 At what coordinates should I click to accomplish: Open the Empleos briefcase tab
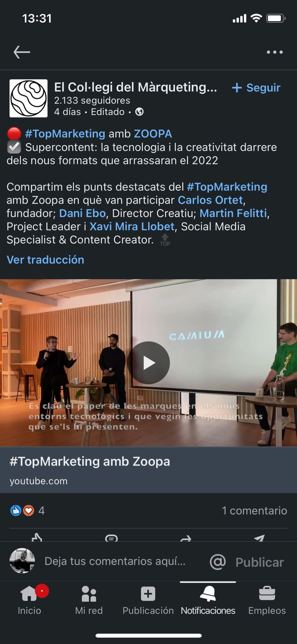[267, 600]
